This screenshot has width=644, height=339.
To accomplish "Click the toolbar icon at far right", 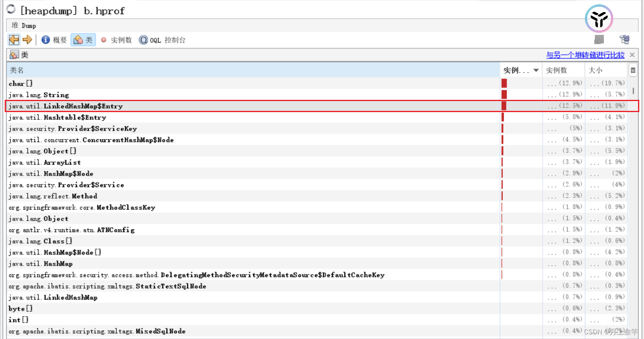I will point(625,39).
